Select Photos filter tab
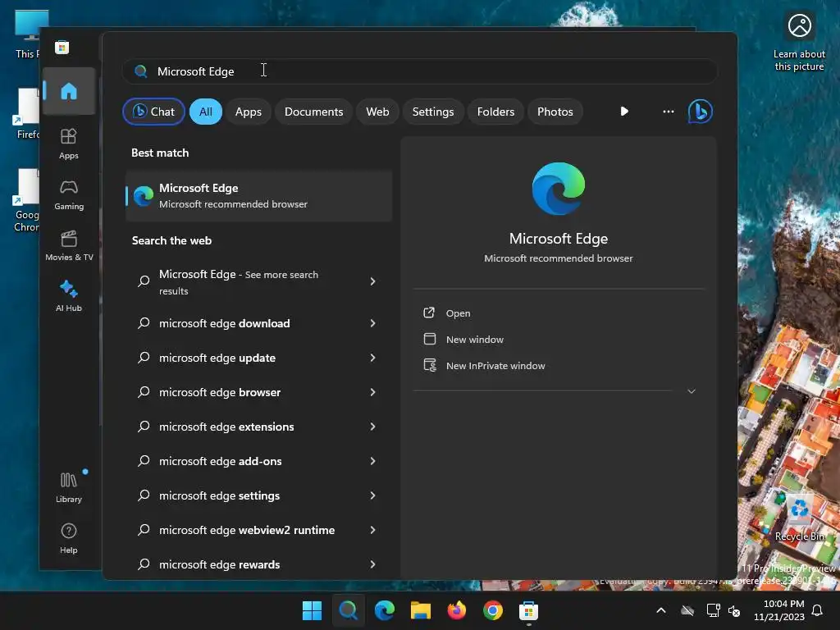Image resolution: width=840 pixels, height=630 pixels. click(x=555, y=112)
